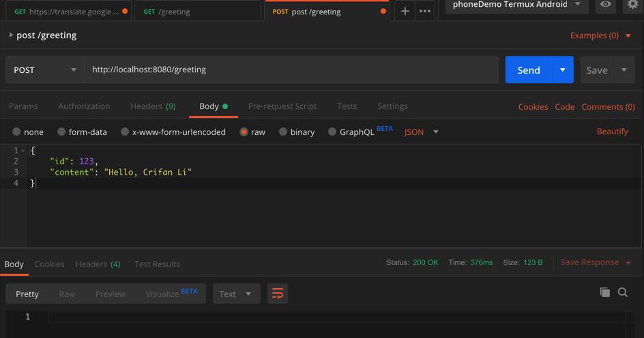Click the "content" line in body editor

coord(121,172)
